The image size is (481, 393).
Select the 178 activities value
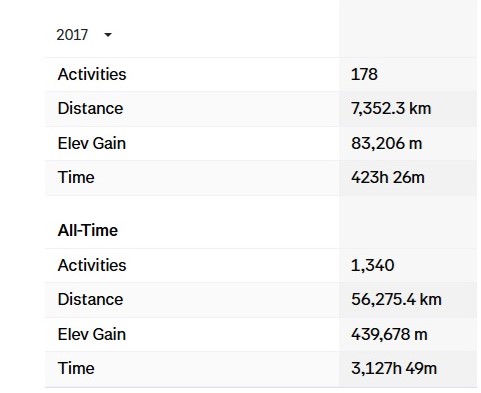364,74
